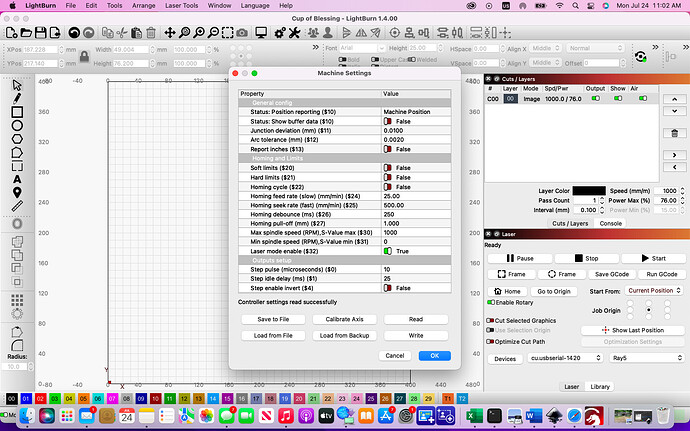Click the Write button in Machine Settings
Image resolution: width=690 pixels, height=431 pixels.
click(x=416, y=335)
